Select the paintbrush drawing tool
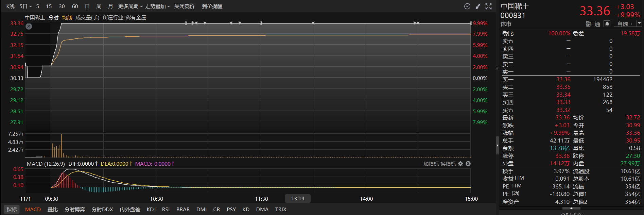 pos(478,6)
